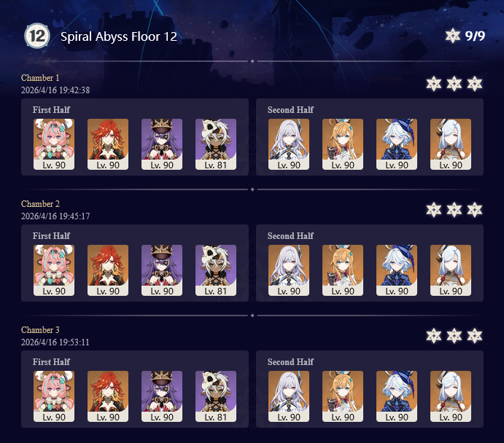Click first star of Chamber 1 rating

click(433, 84)
